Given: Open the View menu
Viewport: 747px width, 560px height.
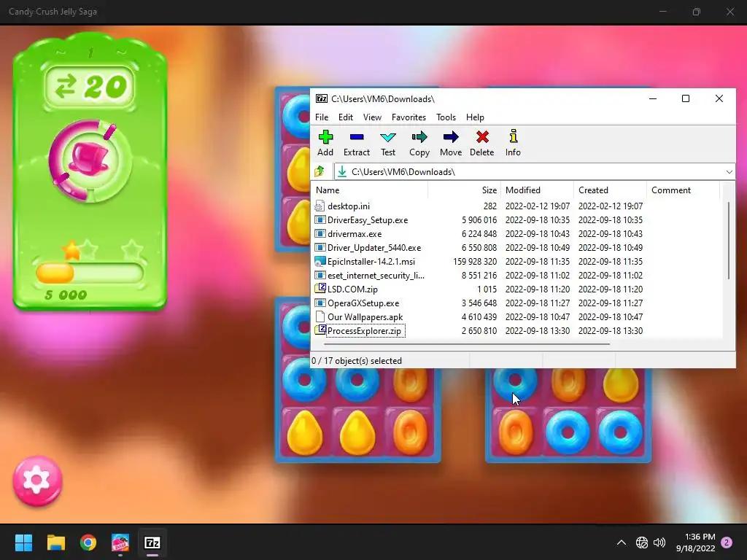Looking at the screenshot, I should pos(372,117).
